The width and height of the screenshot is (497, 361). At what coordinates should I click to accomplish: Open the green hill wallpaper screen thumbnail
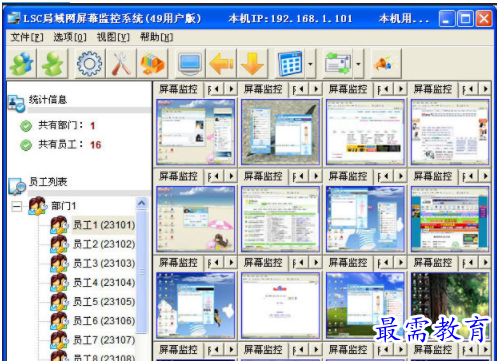point(365,305)
